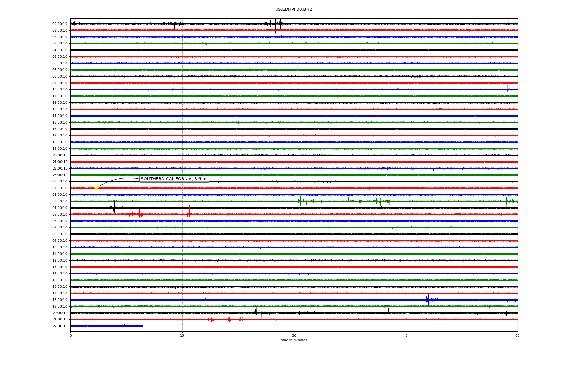This screenshot has width=588, height=368.
Task: Click the x-axis tick label 0
Action: 71,335
